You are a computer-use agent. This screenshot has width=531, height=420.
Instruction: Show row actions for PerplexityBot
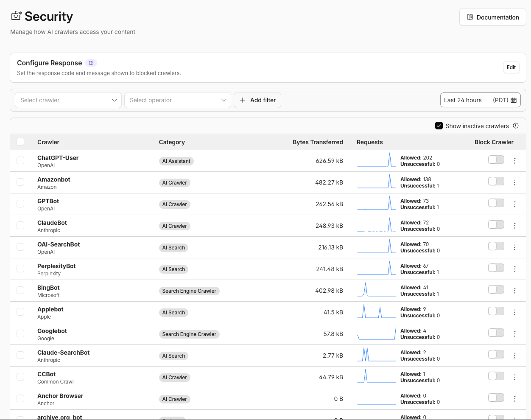[x=515, y=269]
